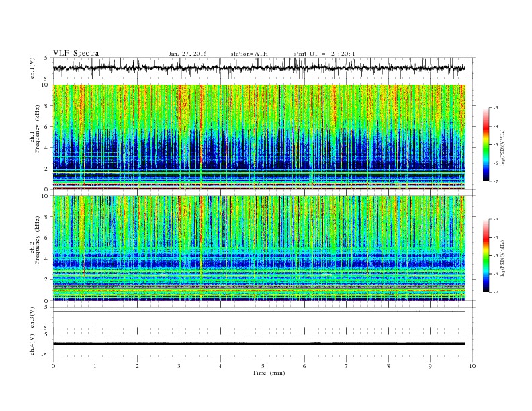
Task: Click the ch.2 PSD color scale bar
Action: pyautogui.click(x=486, y=255)
